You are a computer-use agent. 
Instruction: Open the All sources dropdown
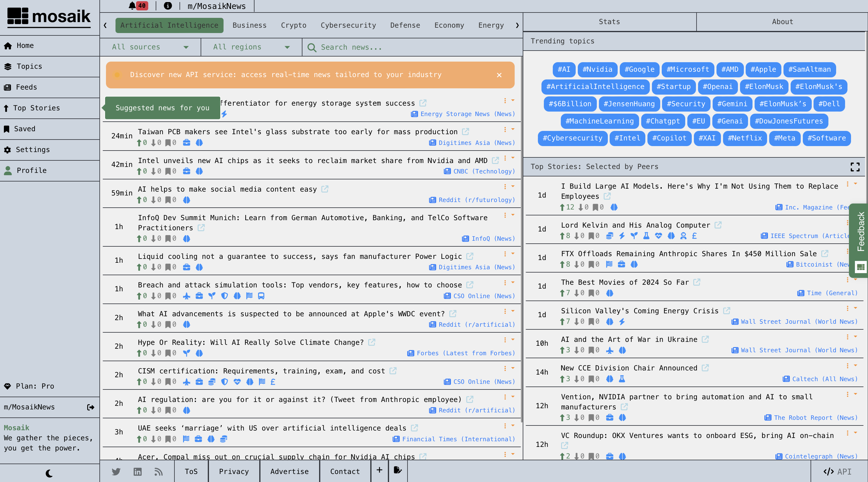tap(150, 47)
